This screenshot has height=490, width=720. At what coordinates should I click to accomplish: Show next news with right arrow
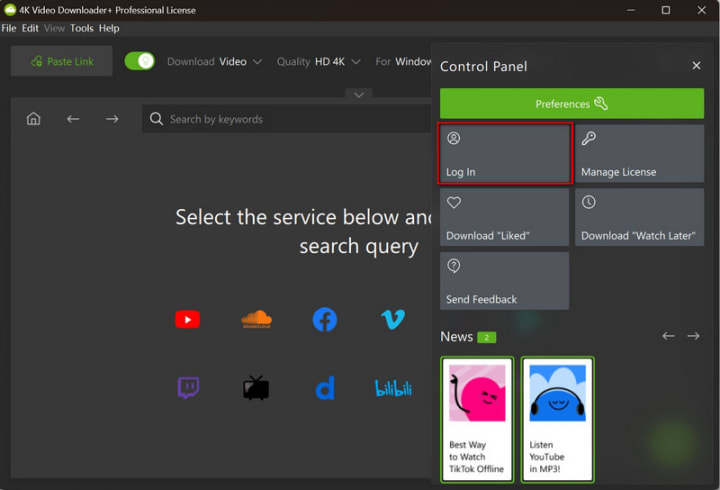(693, 336)
